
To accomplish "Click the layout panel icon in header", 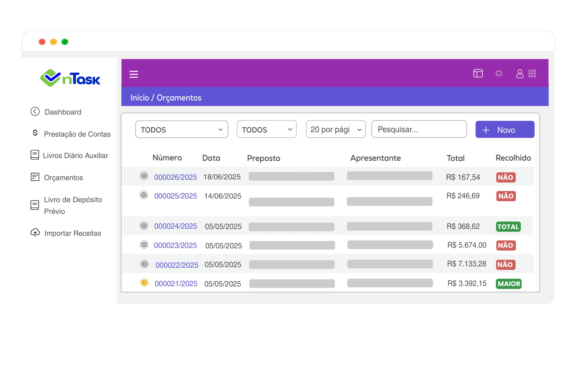I will click(478, 73).
